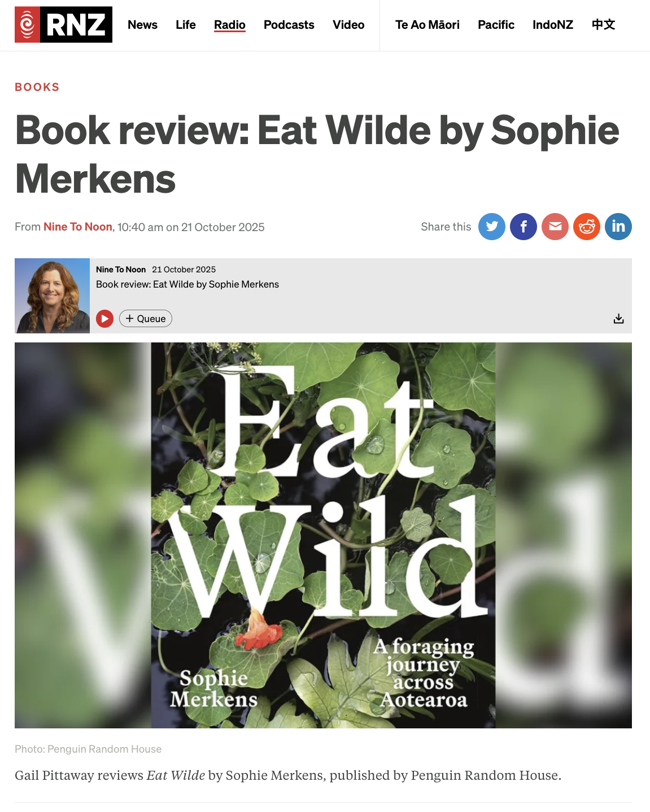Viewport: 650px width, 812px height.
Task: Switch to Chinese 中文 section
Action: click(603, 25)
